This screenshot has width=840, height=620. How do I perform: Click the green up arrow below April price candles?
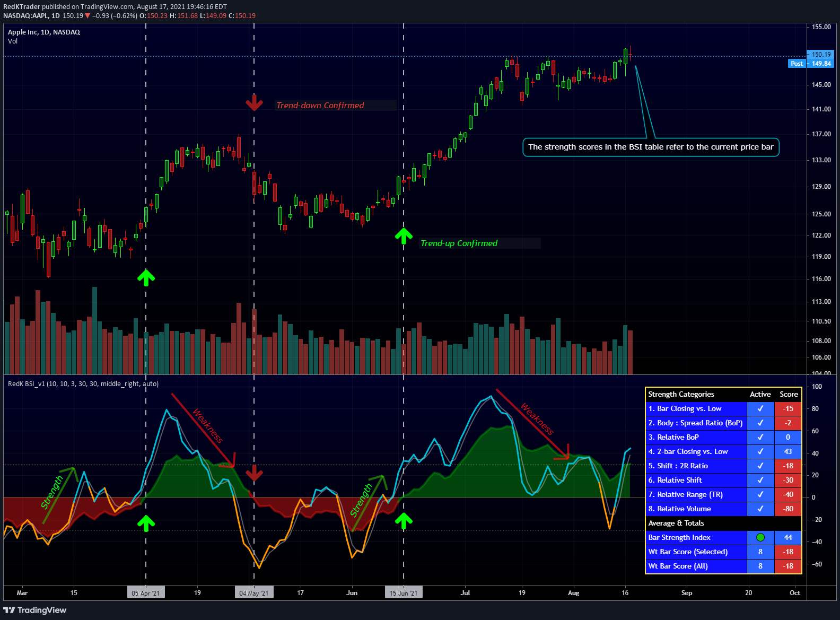[x=146, y=277]
